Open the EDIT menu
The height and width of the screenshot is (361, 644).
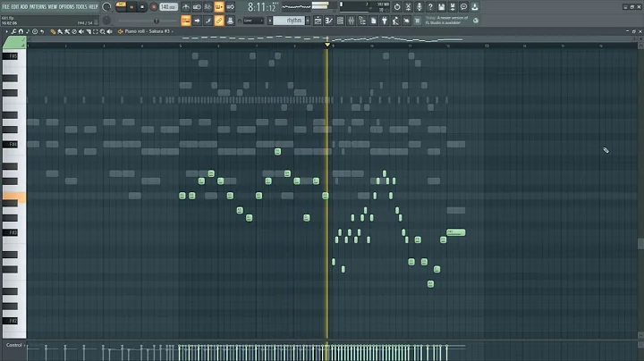(15, 6)
